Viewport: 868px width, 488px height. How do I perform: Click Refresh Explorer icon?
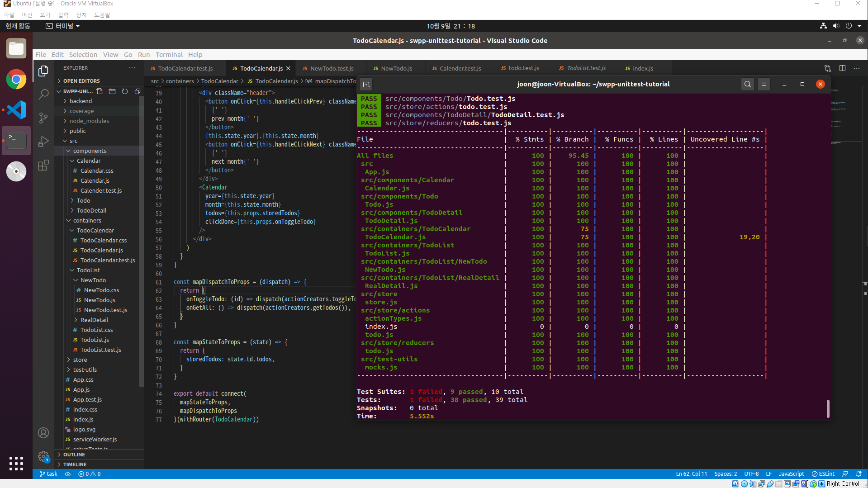tap(125, 91)
